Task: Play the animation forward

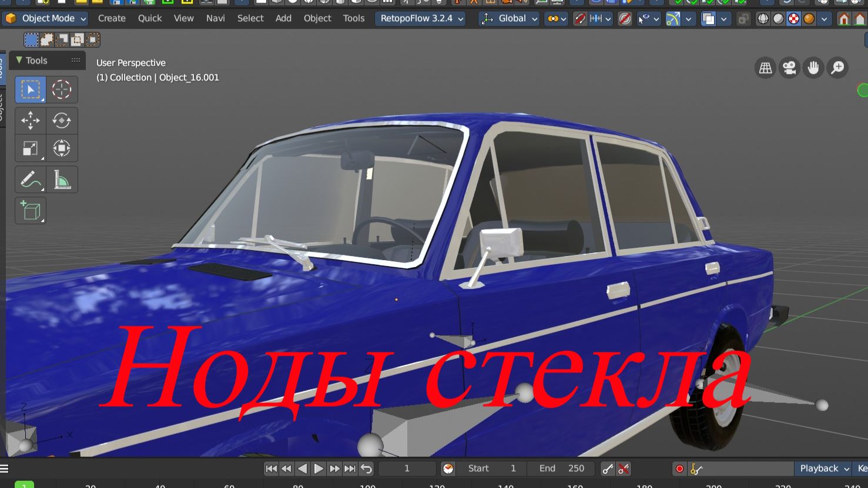Action: point(318,469)
